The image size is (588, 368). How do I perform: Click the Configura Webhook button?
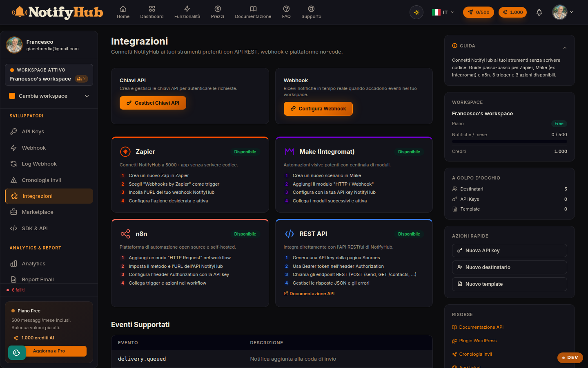pyautogui.click(x=318, y=109)
